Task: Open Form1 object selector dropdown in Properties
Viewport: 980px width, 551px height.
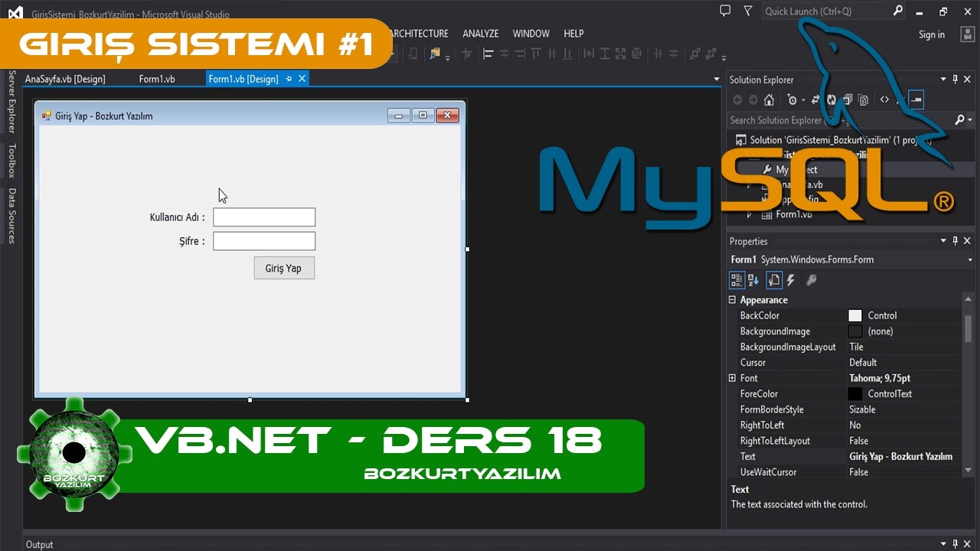Action: pos(969,259)
